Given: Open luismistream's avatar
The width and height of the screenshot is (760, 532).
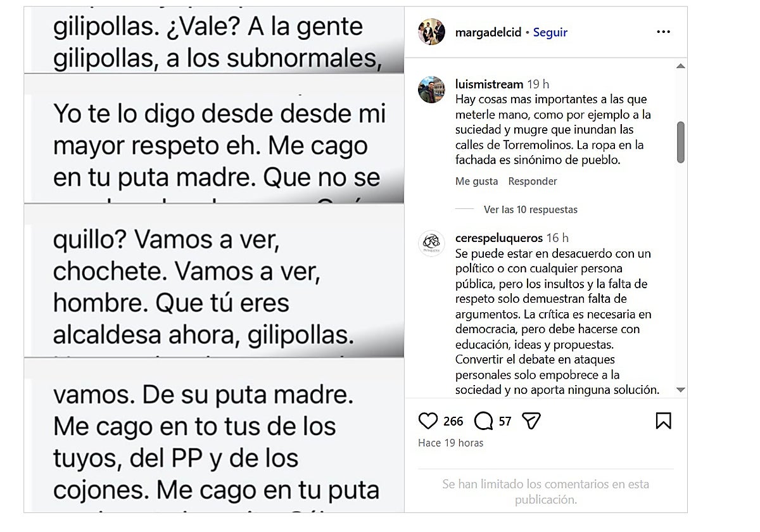Looking at the screenshot, I should click(431, 90).
